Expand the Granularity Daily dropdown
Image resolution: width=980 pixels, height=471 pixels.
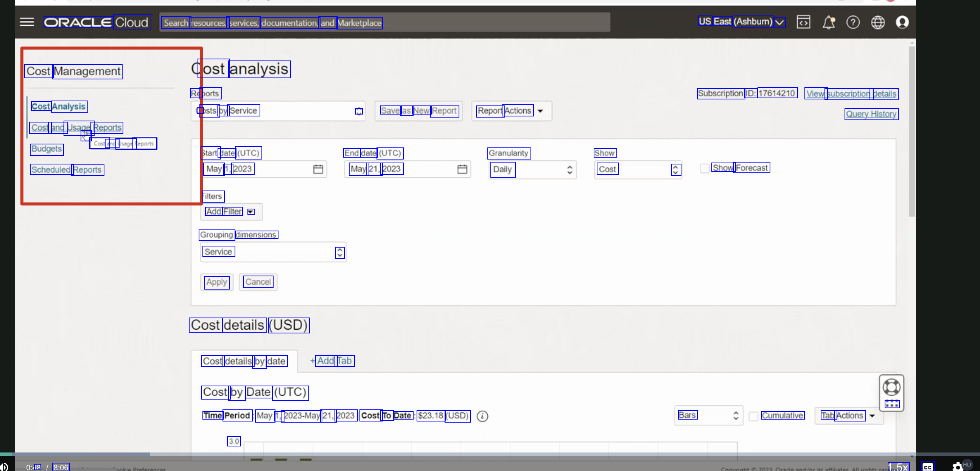click(x=532, y=170)
